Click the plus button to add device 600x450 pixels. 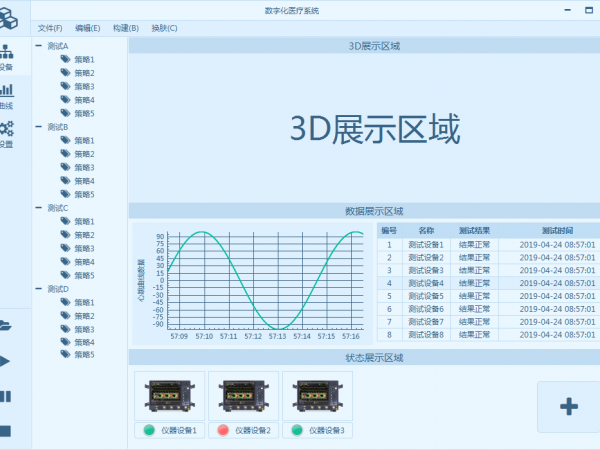tap(568, 406)
